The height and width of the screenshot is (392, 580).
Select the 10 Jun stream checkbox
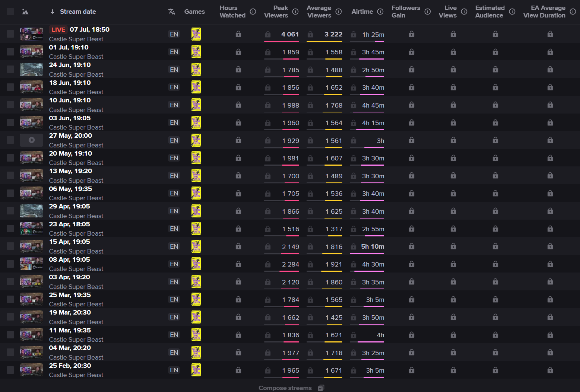(10, 105)
